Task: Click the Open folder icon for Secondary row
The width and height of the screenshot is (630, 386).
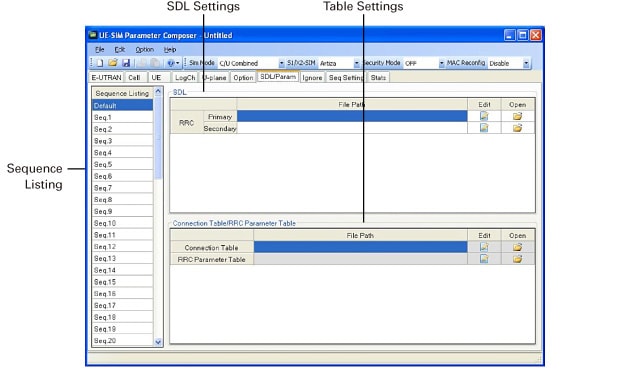Action: pyautogui.click(x=518, y=128)
